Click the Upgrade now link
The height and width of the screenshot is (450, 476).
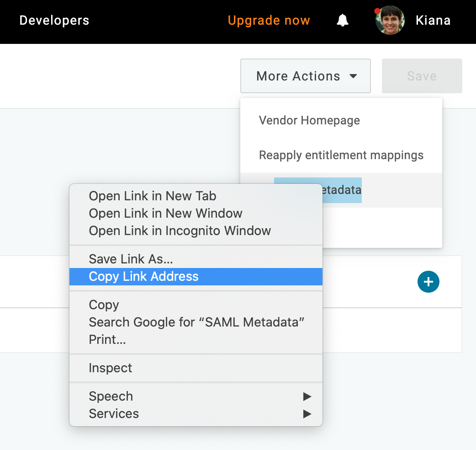pyautogui.click(x=269, y=20)
